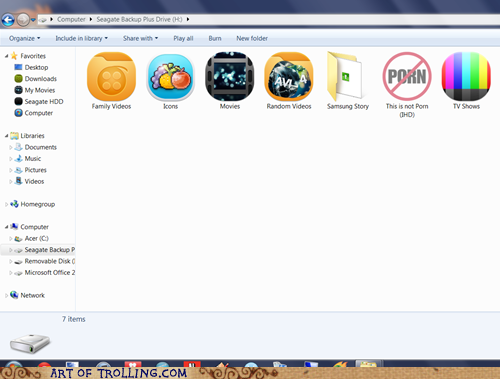Collapse the Computer tree section
Screen dimensions: 500x379
click(6, 227)
